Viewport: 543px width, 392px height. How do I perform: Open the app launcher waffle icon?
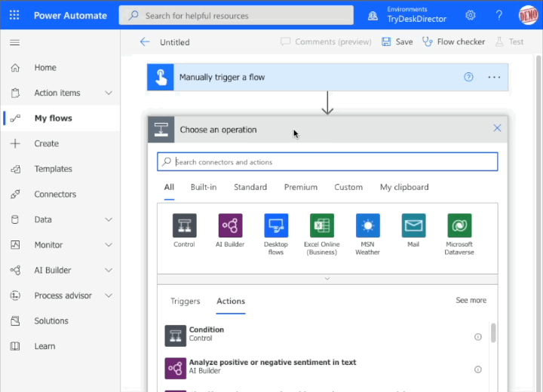click(14, 15)
